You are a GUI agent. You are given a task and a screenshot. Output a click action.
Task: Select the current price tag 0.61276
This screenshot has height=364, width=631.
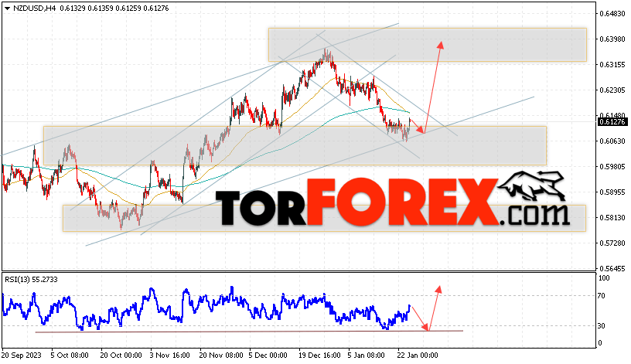(x=612, y=122)
